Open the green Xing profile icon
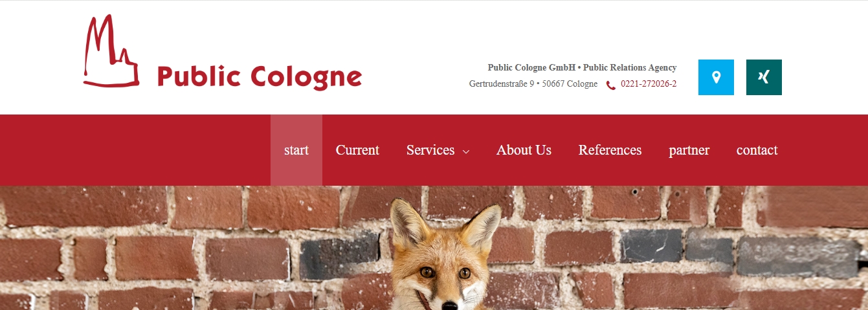 point(764,77)
